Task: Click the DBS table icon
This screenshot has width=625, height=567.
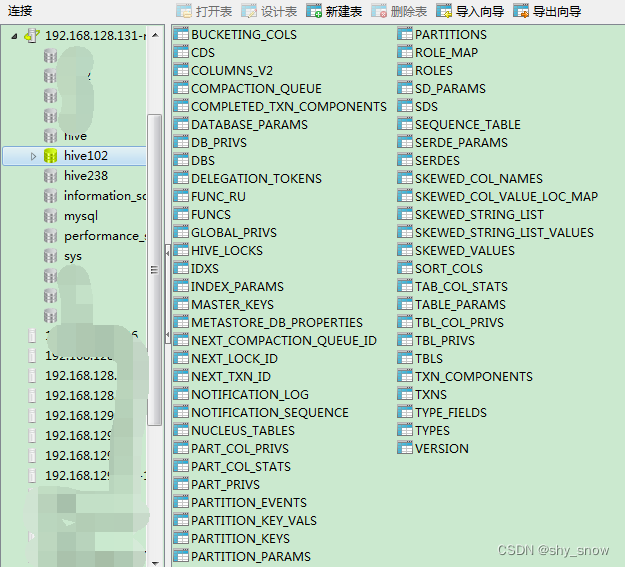Action: coord(181,160)
